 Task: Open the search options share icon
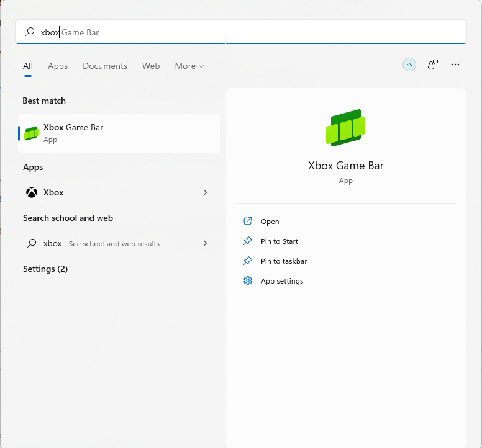[x=433, y=65]
